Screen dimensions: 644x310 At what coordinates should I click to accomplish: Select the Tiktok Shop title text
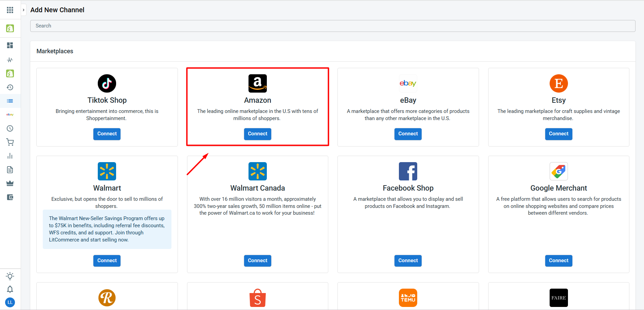click(x=107, y=100)
